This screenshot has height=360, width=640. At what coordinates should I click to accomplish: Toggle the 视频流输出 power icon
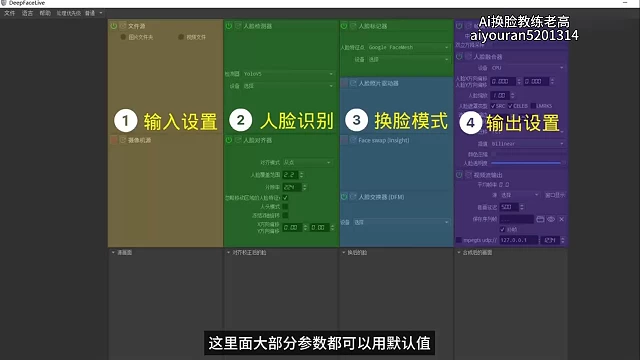[x=459, y=175]
